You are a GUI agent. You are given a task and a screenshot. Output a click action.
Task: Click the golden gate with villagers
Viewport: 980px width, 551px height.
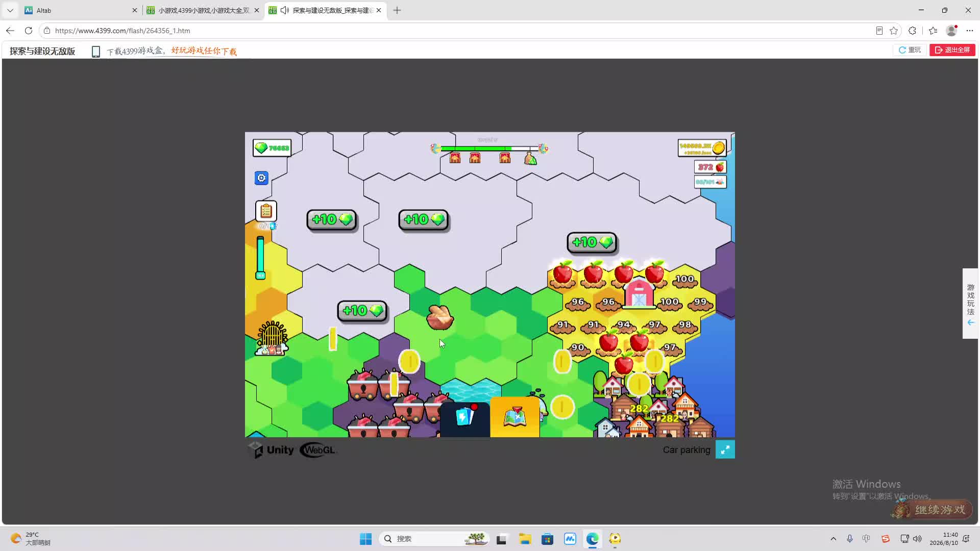pyautogui.click(x=272, y=338)
